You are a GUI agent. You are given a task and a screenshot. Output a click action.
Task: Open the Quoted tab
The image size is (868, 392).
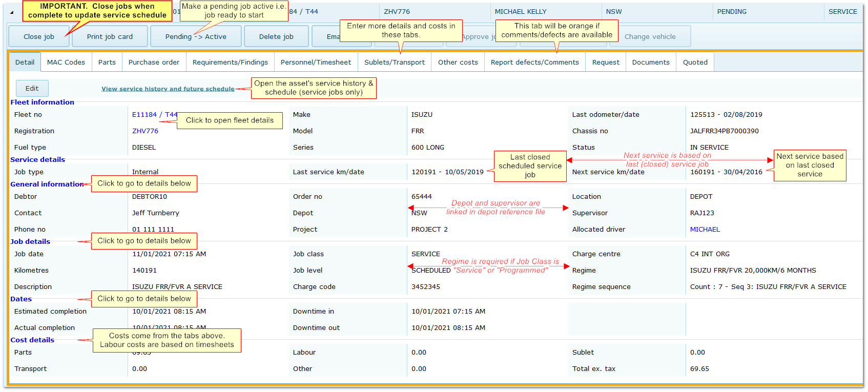(x=695, y=63)
